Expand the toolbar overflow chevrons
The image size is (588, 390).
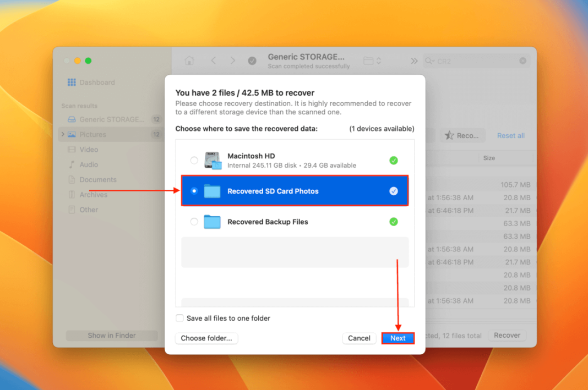pyautogui.click(x=414, y=61)
